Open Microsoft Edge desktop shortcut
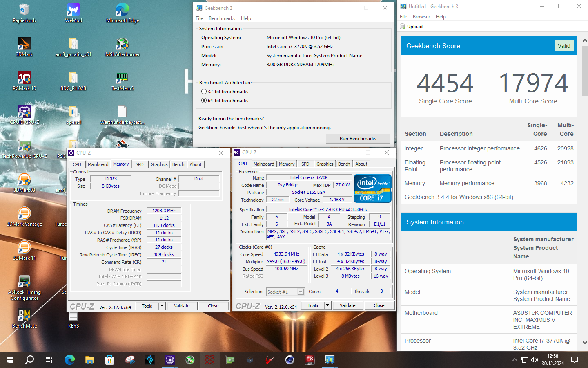The height and width of the screenshot is (368, 588). point(122,13)
